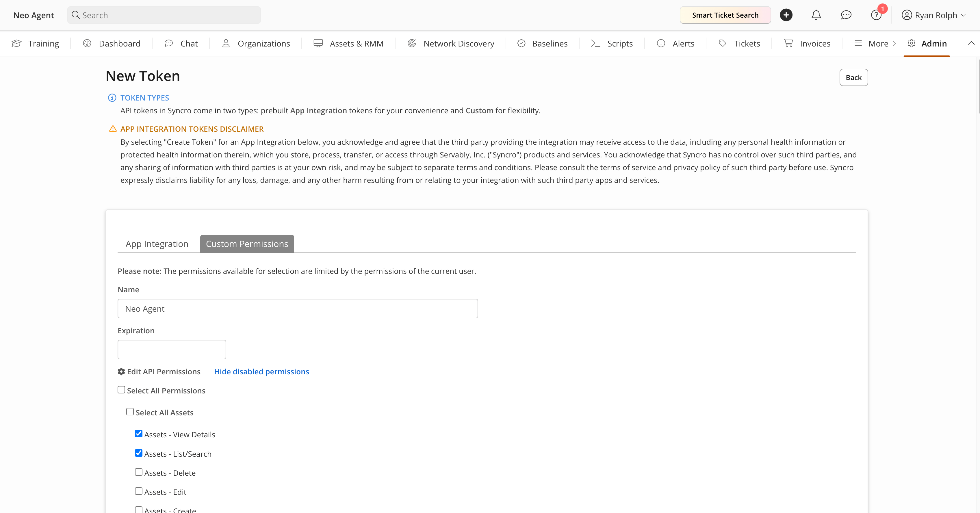Screen dimensions: 980x513
Task: Click the New Token page title
Action: 143,76
